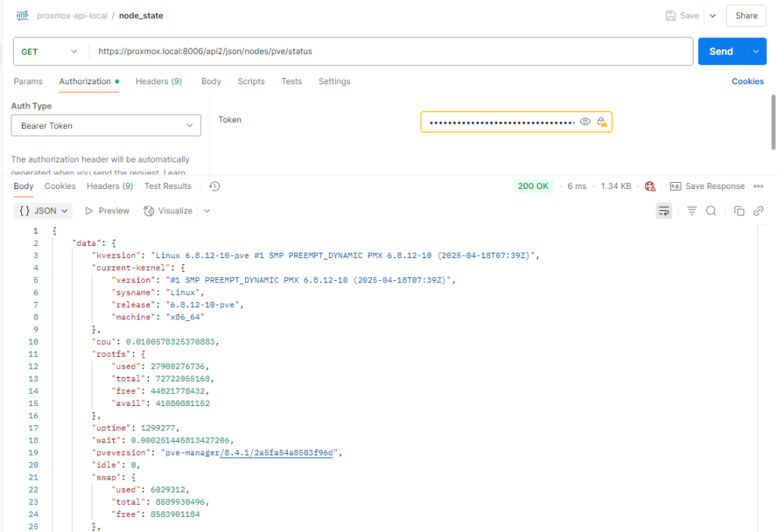Click the Share button
The height and width of the screenshot is (532, 777).
(747, 16)
